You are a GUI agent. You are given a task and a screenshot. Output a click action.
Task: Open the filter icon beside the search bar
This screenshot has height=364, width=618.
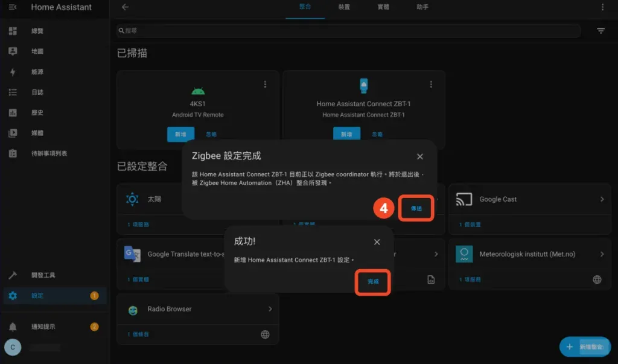[600, 30]
